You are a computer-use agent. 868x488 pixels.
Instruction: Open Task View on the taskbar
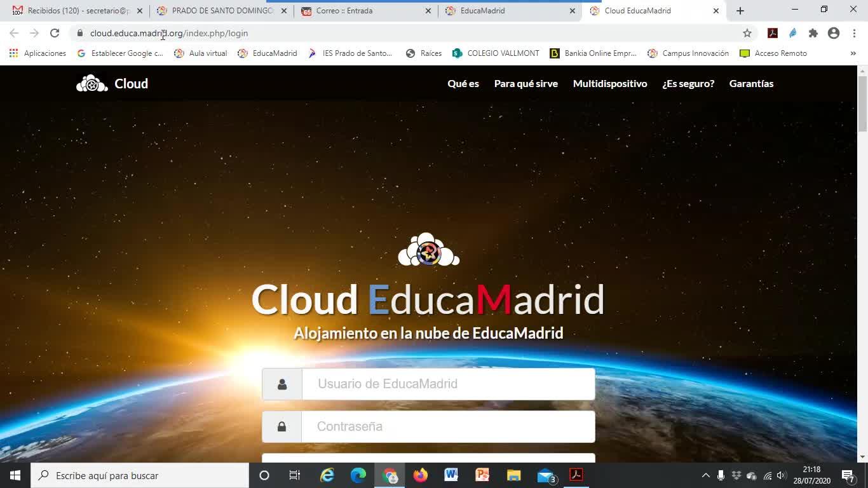(x=295, y=475)
